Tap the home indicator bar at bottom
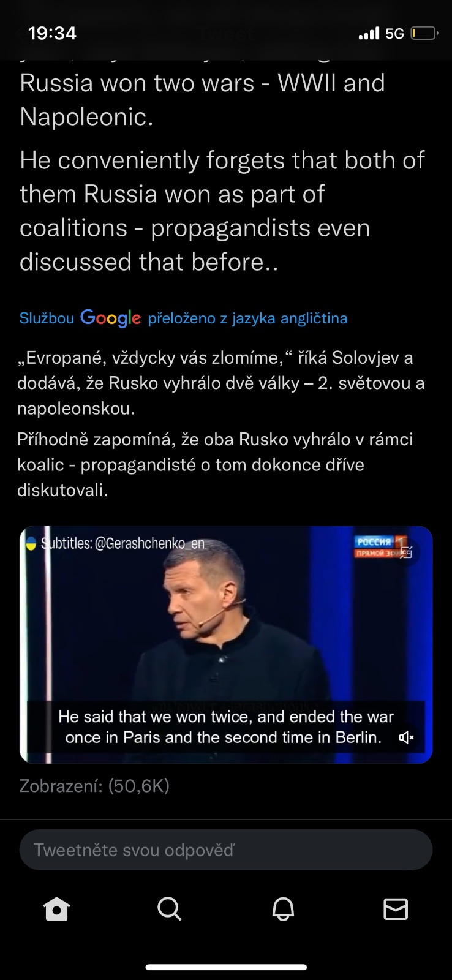452x980 pixels. 226,968
